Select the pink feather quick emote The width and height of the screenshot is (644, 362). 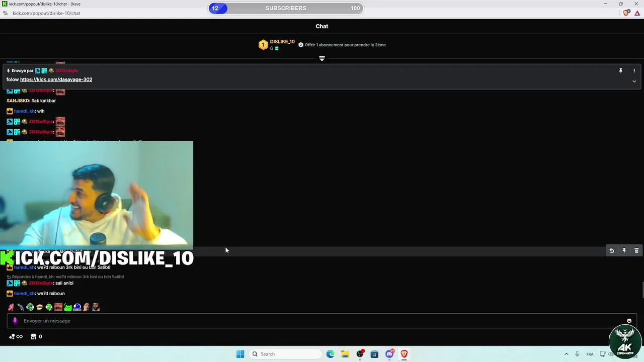[11, 307]
